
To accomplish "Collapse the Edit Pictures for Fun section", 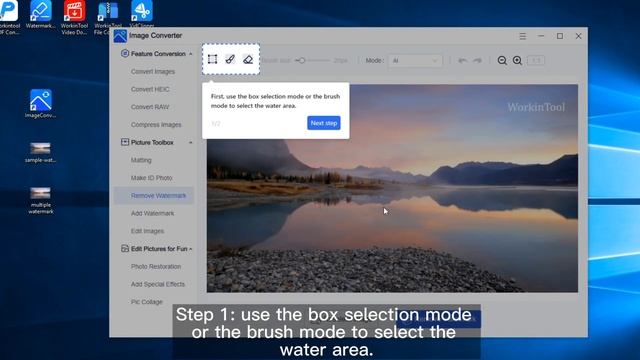I will click(x=191, y=249).
